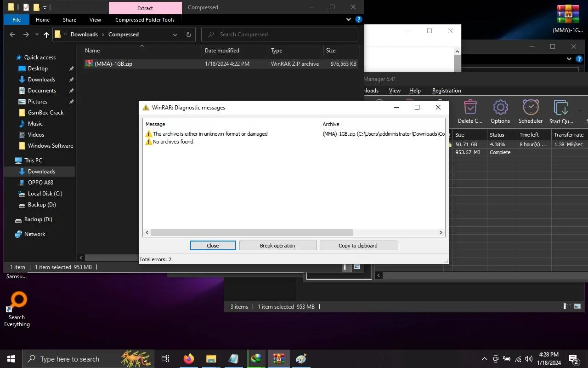Sort files by the Size column header in Explorer
Viewport: 588px width, 368px height.
(341, 51)
